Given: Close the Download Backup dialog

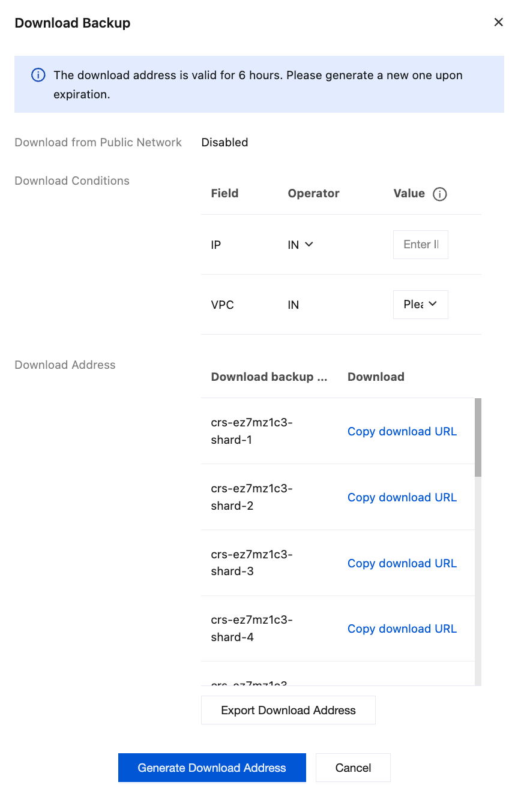Looking at the screenshot, I should coord(498,22).
